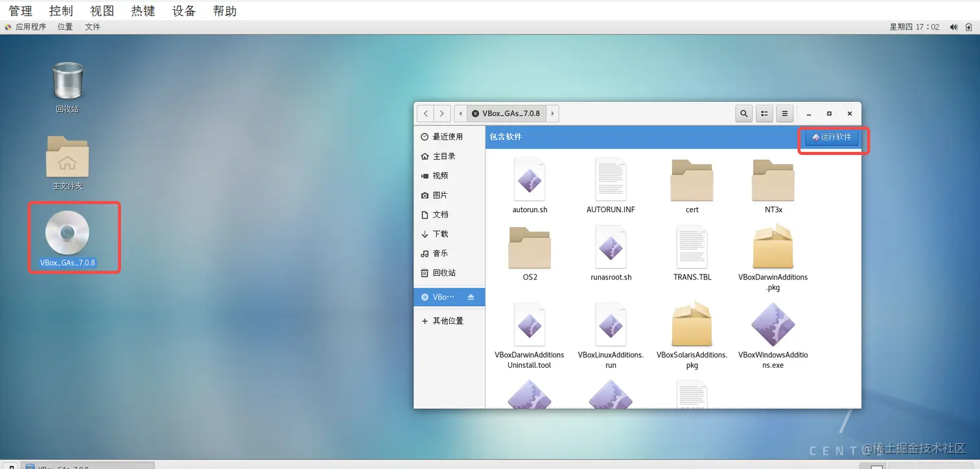
Task: Click the home folder desktop icon
Action: pyautogui.click(x=67, y=157)
